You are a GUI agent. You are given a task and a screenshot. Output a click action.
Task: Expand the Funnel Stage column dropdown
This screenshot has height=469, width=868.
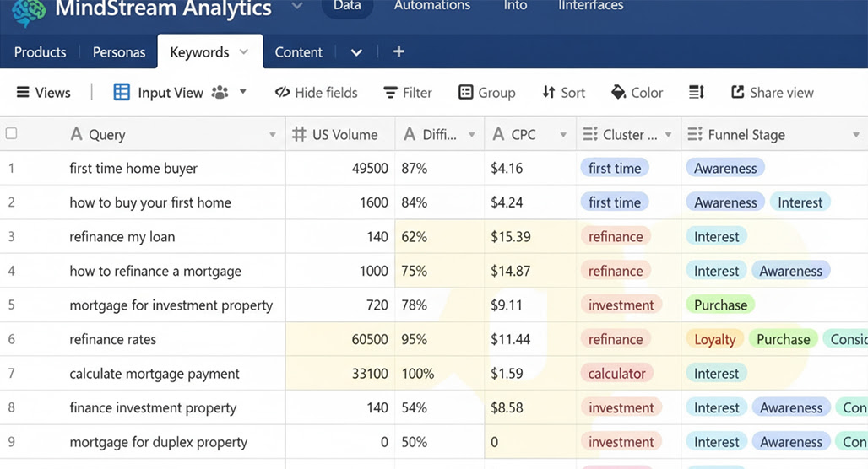tap(856, 135)
